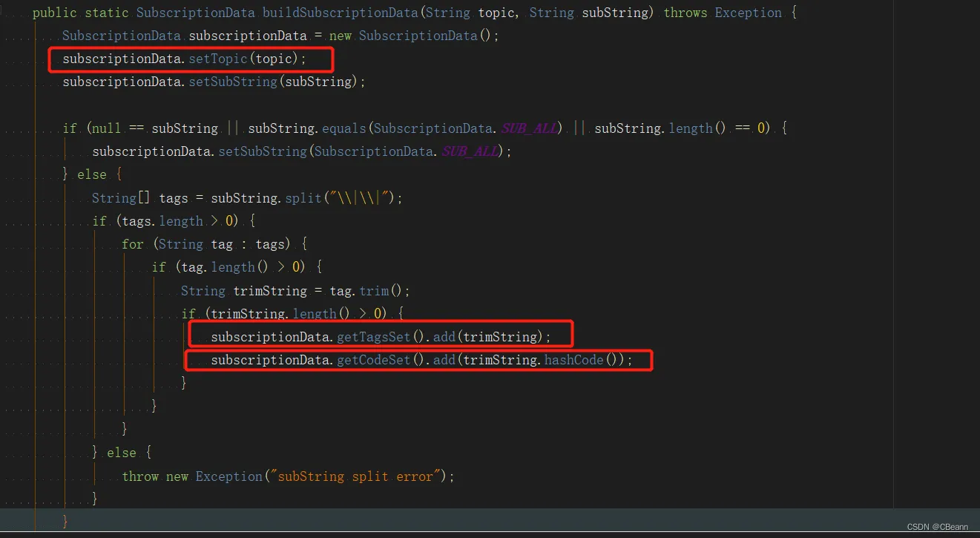This screenshot has height=538, width=980.
Task: Click the 'split' method call
Action: point(303,198)
